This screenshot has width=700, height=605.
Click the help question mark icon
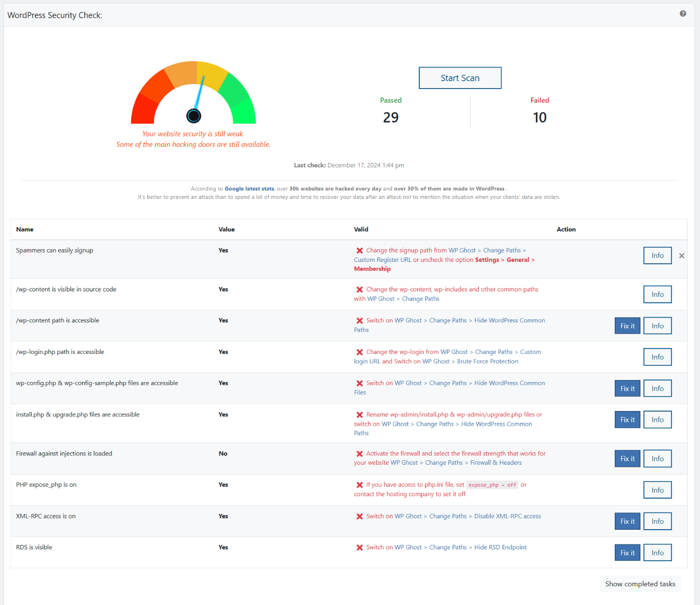coord(683,14)
